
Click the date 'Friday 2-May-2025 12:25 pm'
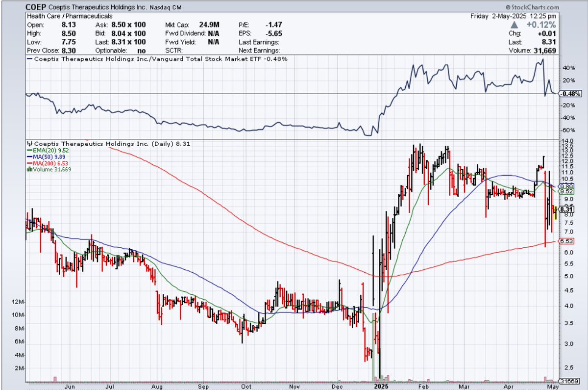(514, 16)
